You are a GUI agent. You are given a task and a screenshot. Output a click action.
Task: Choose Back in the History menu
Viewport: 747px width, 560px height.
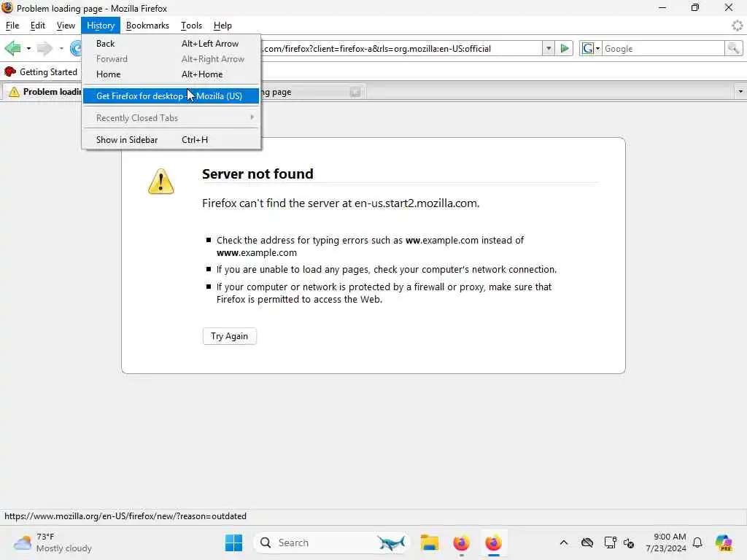pyautogui.click(x=171, y=43)
